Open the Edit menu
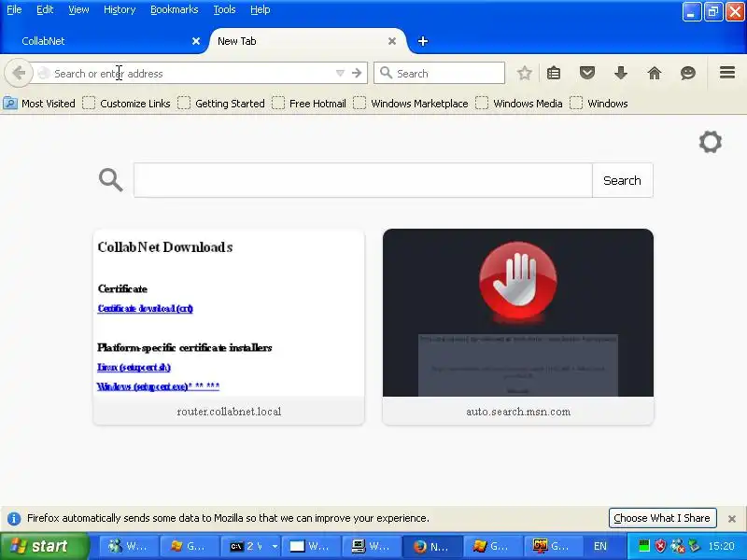 pos(45,9)
